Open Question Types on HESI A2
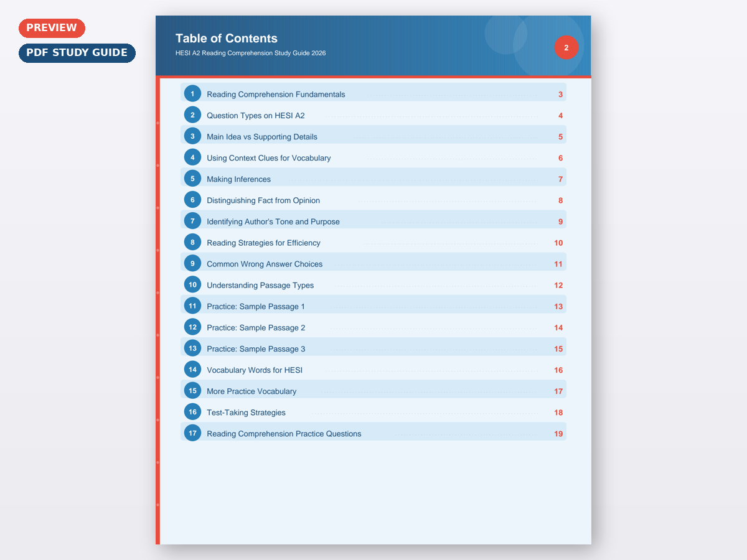Screen dimensions: 747x560 (255, 116)
